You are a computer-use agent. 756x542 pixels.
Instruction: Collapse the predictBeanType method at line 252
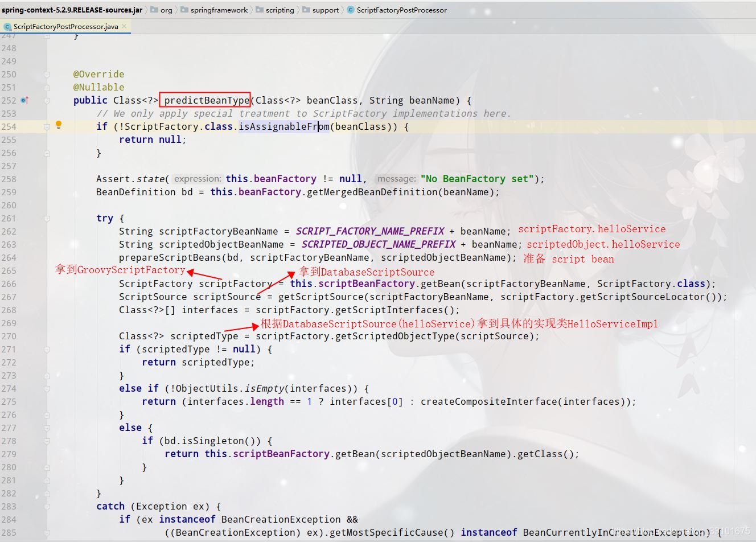[x=47, y=101]
